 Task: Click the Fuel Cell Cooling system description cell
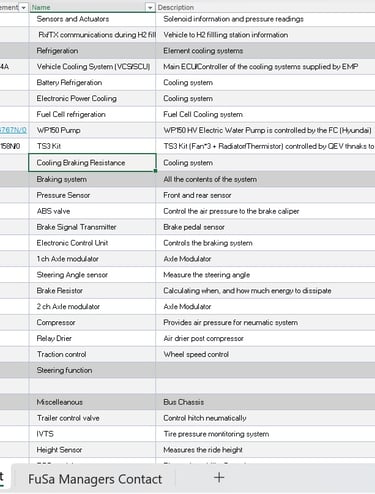coord(265,114)
